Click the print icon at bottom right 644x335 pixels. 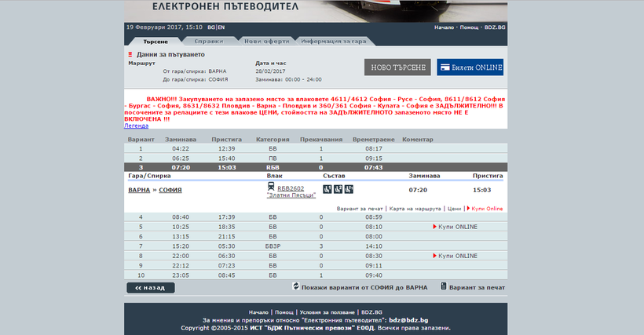point(444,287)
